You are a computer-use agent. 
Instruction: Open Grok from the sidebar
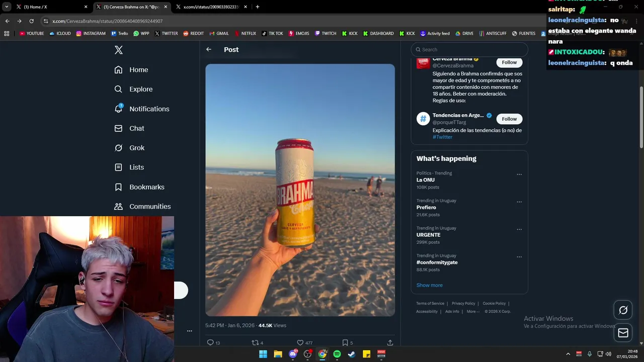tap(129, 148)
